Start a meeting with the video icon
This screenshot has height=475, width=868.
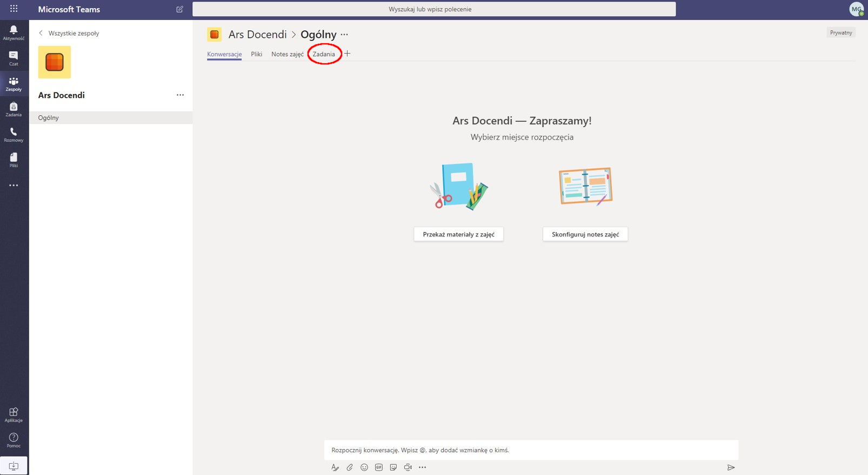point(408,467)
